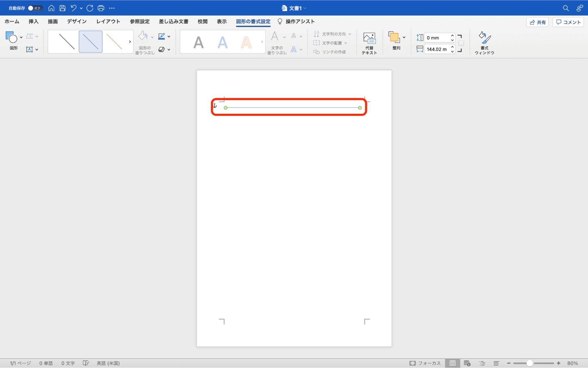Click zoom out minus button
588x368 pixels.
(509, 363)
